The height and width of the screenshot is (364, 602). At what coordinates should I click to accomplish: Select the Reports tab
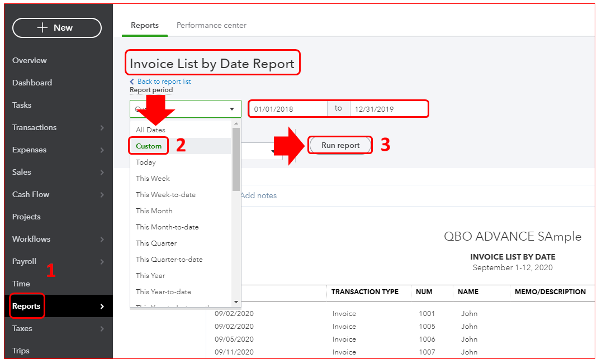pyautogui.click(x=145, y=25)
